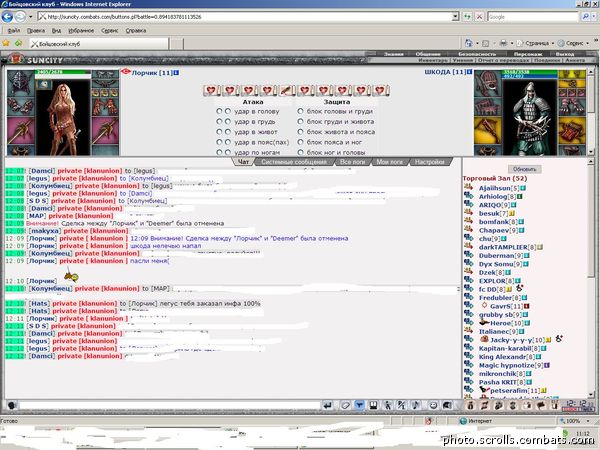This screenshot has width=600, height=450.
Task: Click into the chat message input field
Action: tap(170, 405)
